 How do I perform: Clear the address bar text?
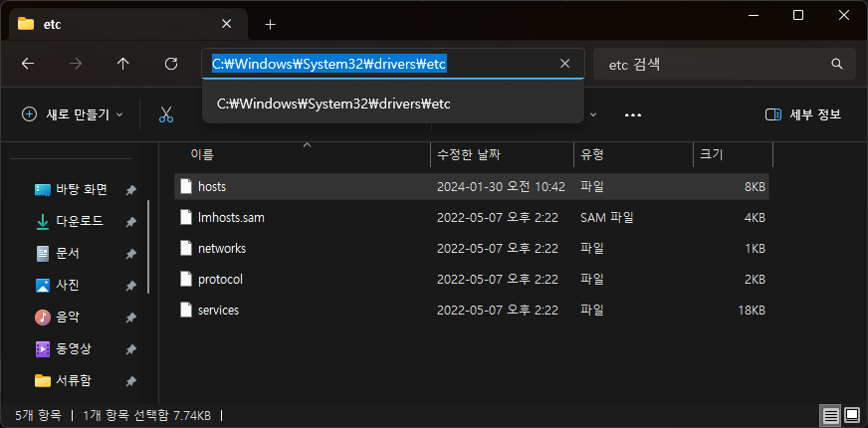[x=564, y=64]
